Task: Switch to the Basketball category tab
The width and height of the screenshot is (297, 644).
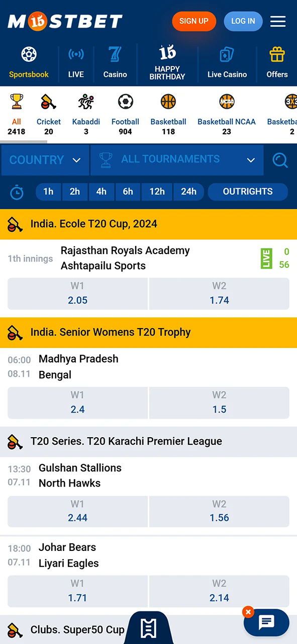Action: 168,103
